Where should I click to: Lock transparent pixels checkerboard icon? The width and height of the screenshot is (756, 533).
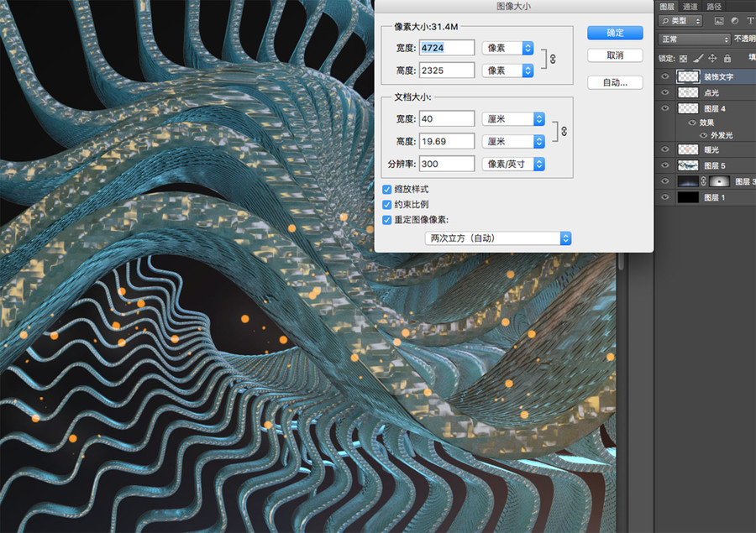[x=683, y=59]
